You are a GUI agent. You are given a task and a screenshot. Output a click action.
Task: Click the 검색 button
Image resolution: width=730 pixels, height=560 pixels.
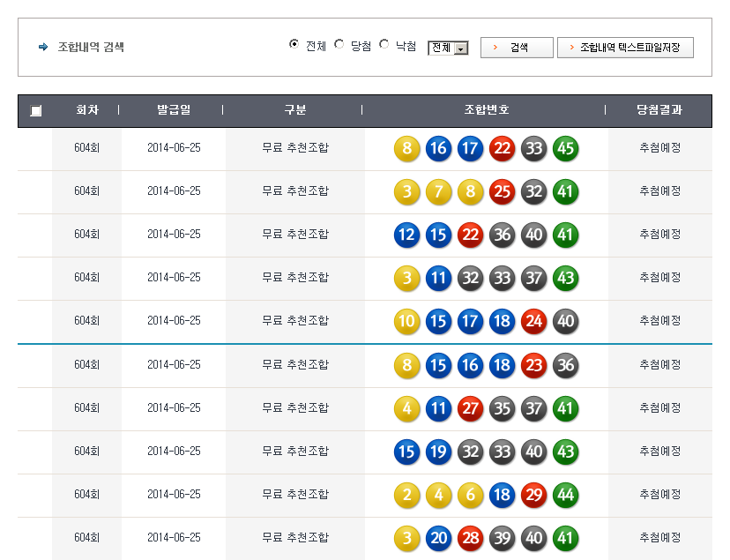(x=517, y=48)
